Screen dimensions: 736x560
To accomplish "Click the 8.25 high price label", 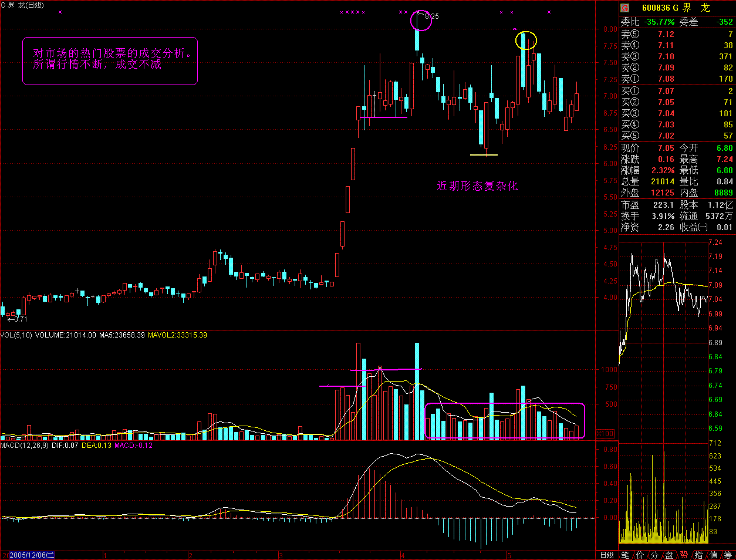I will [x=431, y=16].
